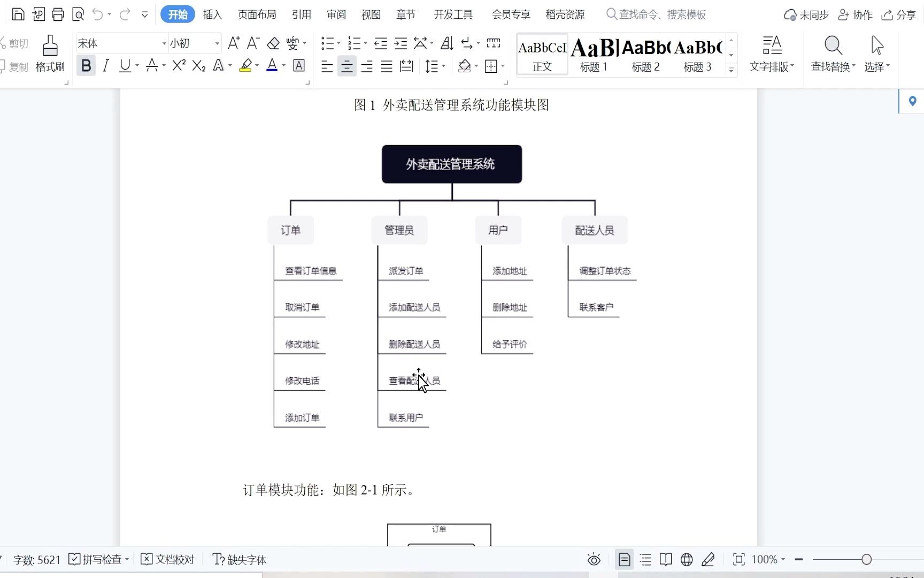924x578 pixels.
Task: Switch to outline view in status bar
Action: (645, 560)
